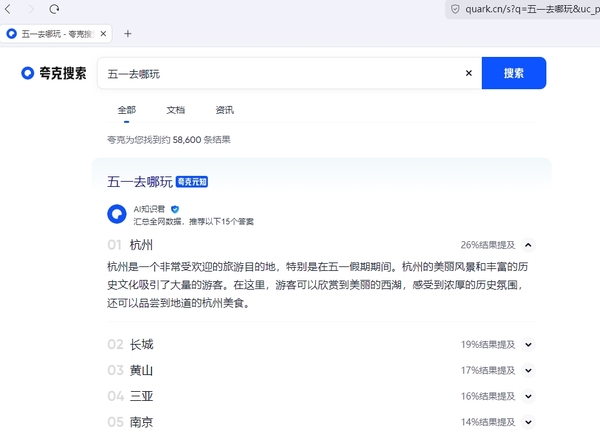This screenshot has width=600, height=439.
Task: Open new browser tab with plus icon
Action: (127, 33)
